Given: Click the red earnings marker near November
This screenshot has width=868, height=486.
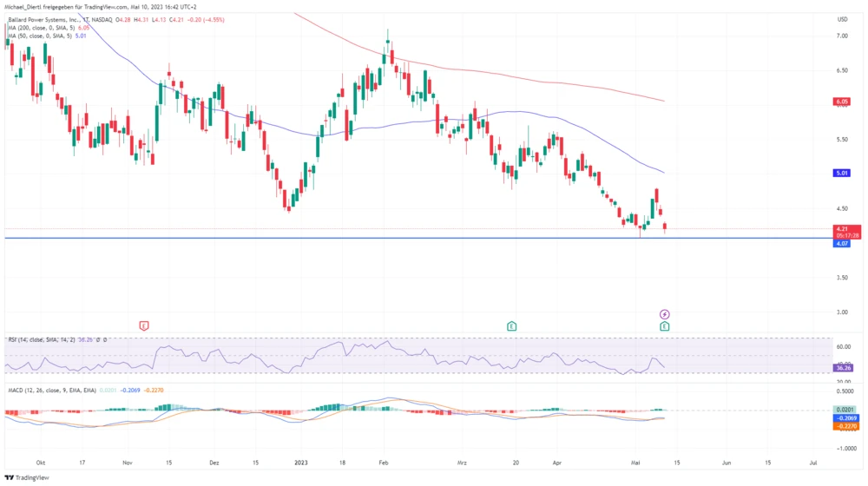Looking at the screenshot, I should [x=144, y=325].
